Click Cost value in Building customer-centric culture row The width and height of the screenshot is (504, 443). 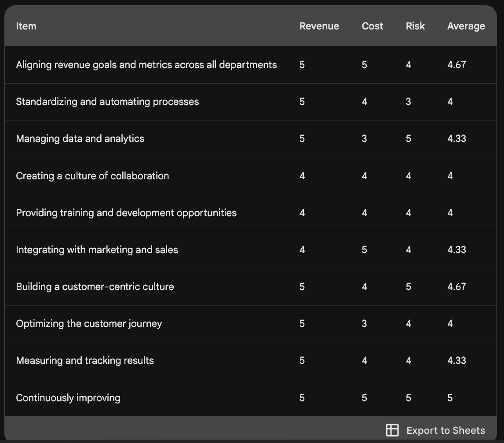[364, 287]
